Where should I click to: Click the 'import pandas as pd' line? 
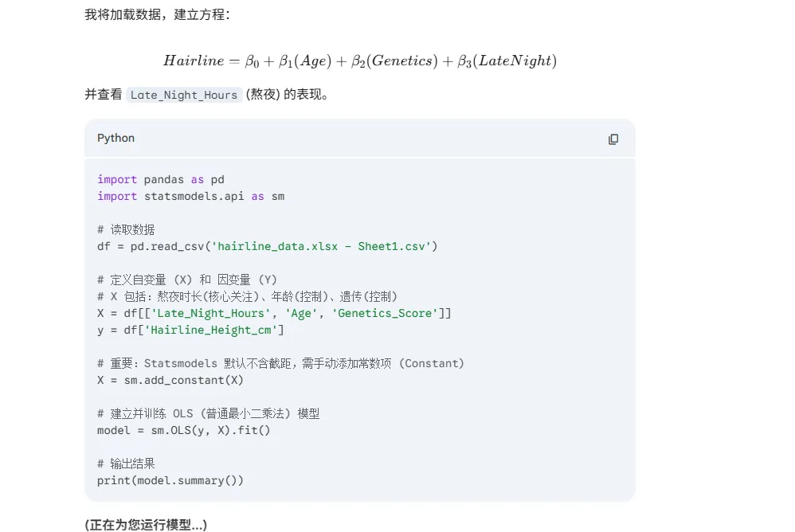(x=161, y=179)
